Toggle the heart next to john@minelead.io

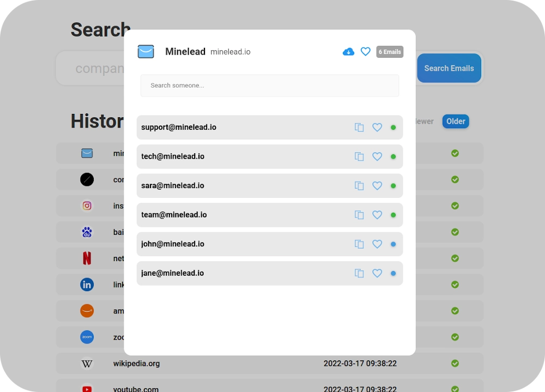coord(377,244)
